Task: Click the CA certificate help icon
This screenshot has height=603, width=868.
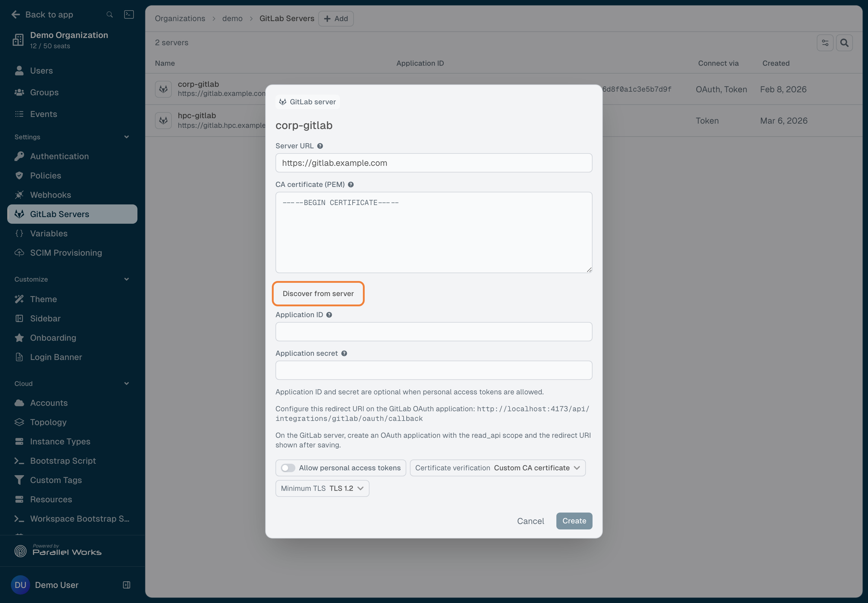Action: [x=351, y=185]
